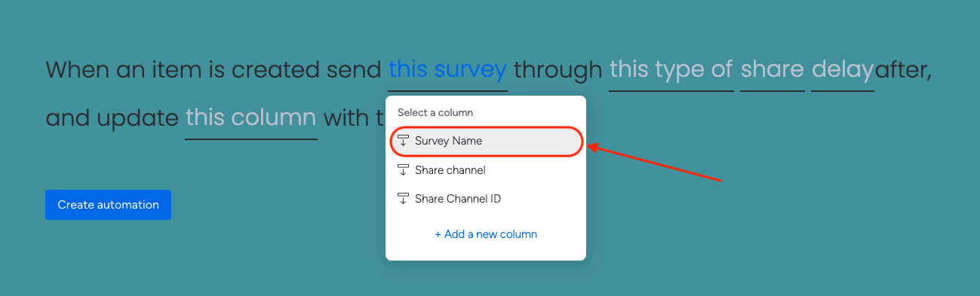Click the "and update" text
The image size is (980, 296).
112,117
